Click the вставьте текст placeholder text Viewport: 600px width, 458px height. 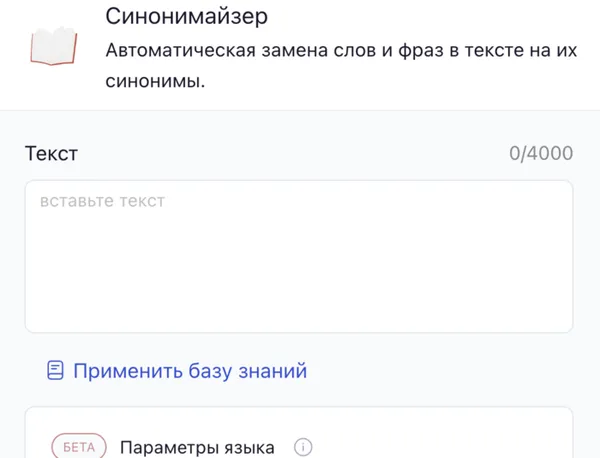102,201
